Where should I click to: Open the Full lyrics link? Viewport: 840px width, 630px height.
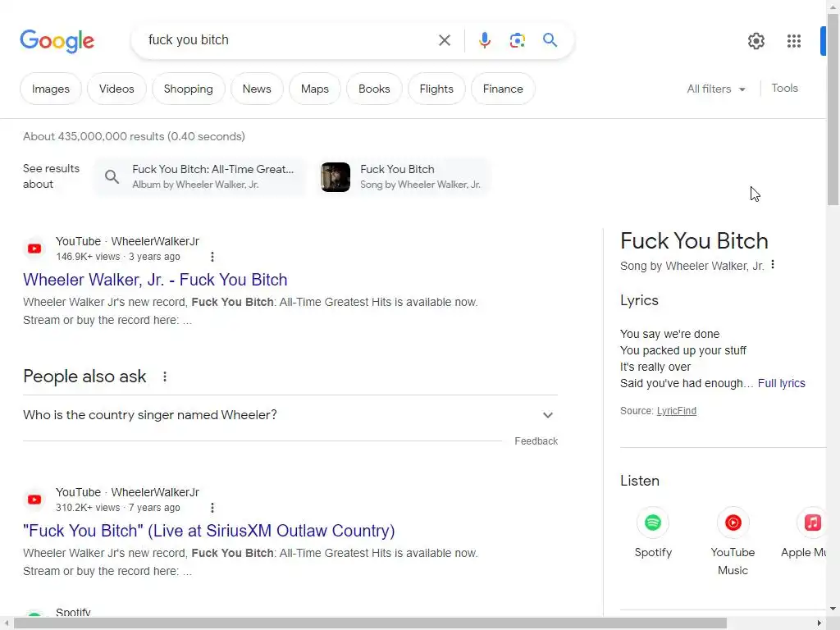coord(782,384)
